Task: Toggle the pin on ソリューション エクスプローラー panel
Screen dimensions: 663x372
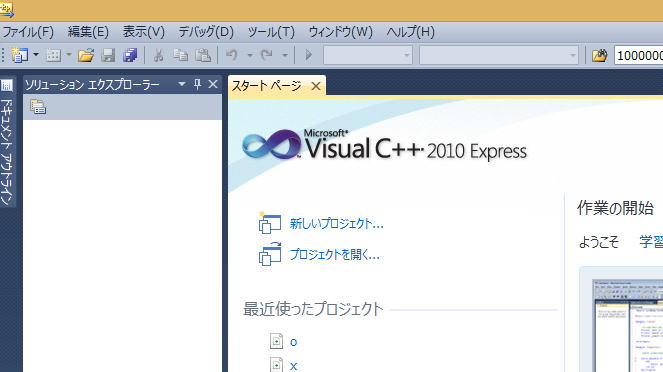Action: click(197, 85)
